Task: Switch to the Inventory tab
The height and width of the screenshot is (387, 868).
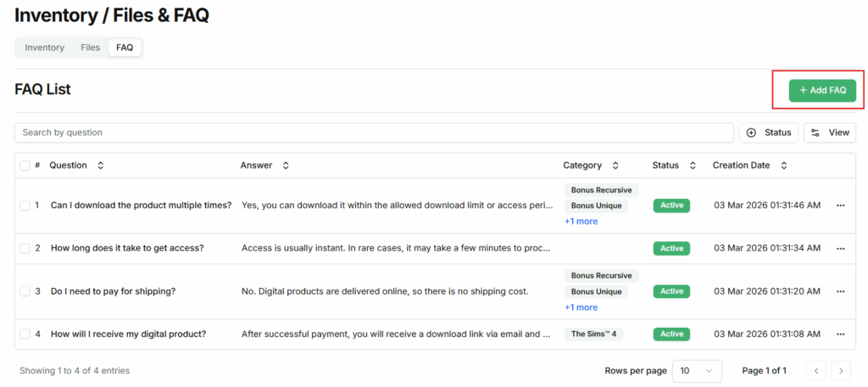Action: (x=45, y=47)
